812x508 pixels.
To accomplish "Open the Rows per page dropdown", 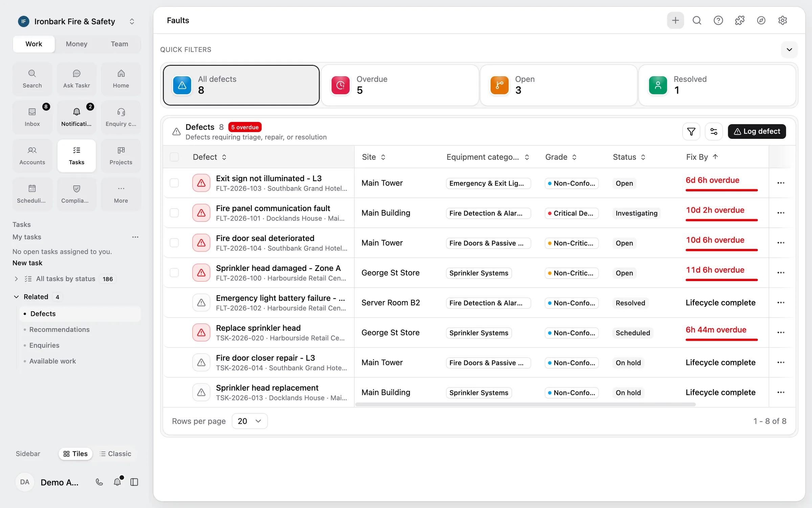I will click(x=250, y=421).
